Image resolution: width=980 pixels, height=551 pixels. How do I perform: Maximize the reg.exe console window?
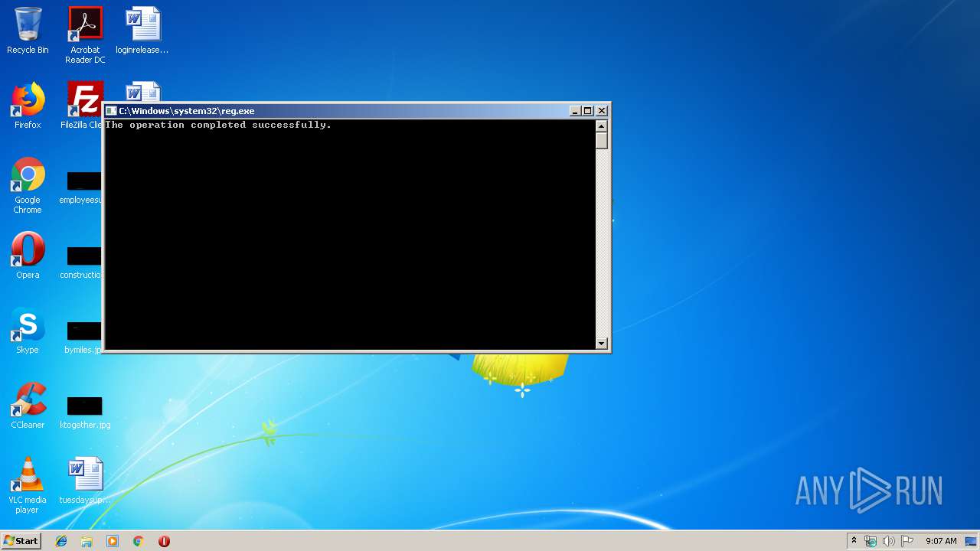tap(588, 111)
